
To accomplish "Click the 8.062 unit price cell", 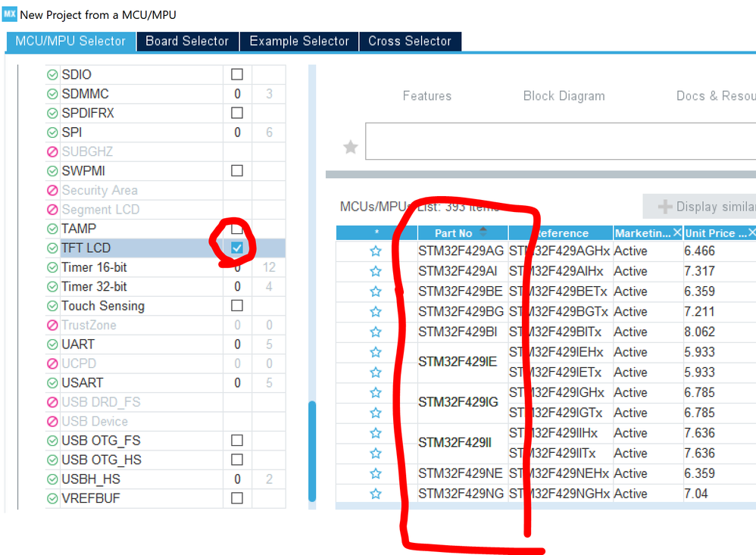I will (x=720, y=332).
